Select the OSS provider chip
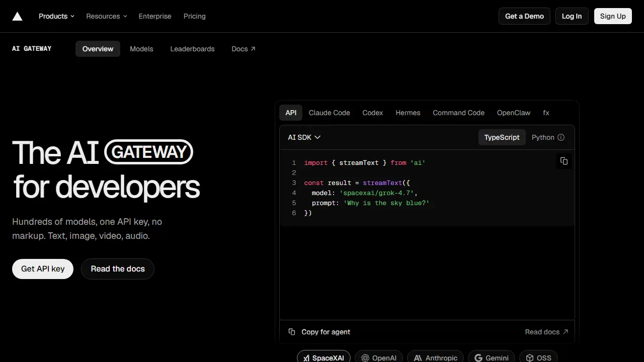644x362 pixels. 538,357
